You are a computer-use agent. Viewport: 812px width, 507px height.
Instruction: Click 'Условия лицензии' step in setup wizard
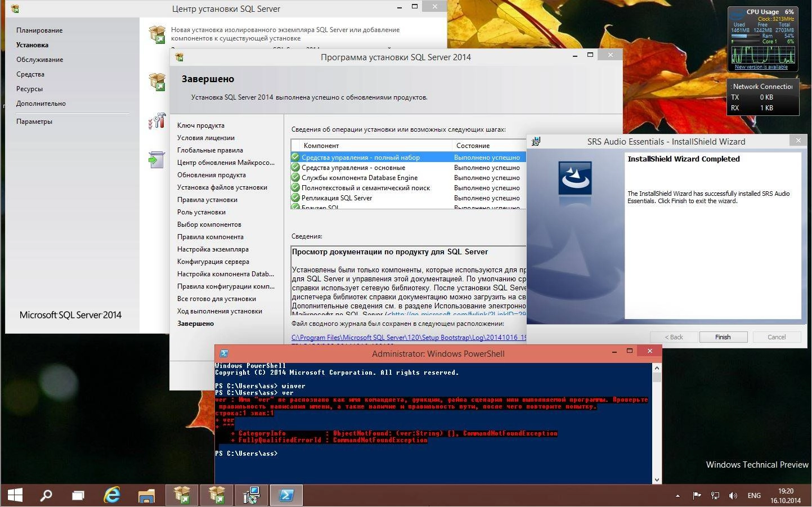tap(206, 138)
